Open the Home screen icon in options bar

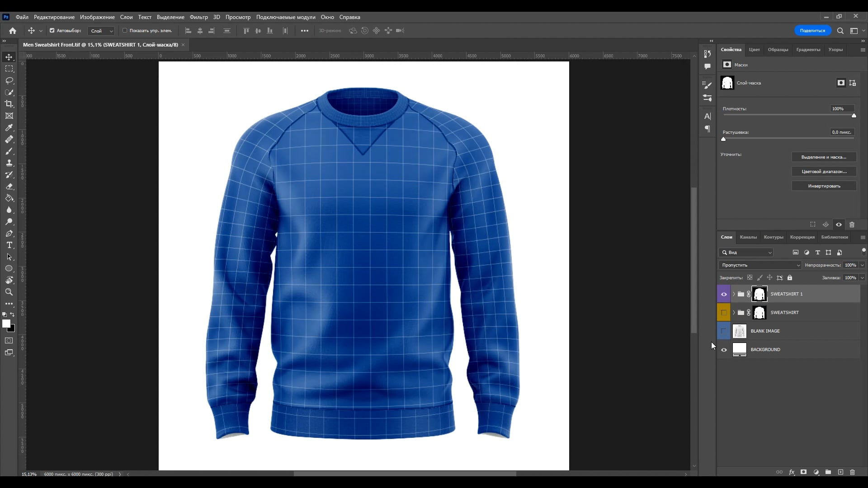point(12,30)
